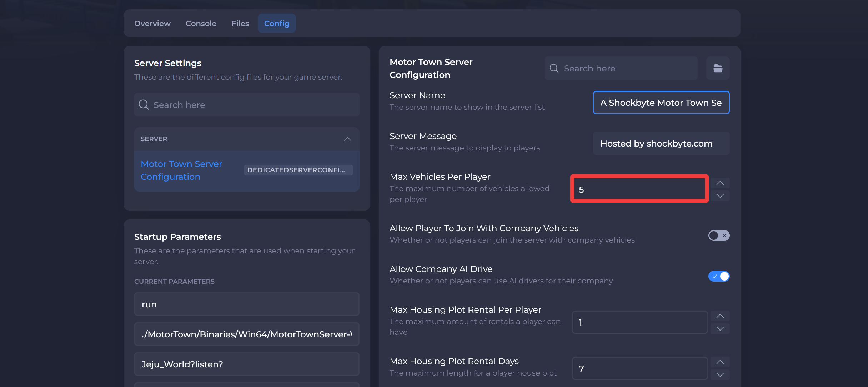The width and height of the screenshot is (868, 387).
Task: Go to the Files tab
Action: (240, 23)
